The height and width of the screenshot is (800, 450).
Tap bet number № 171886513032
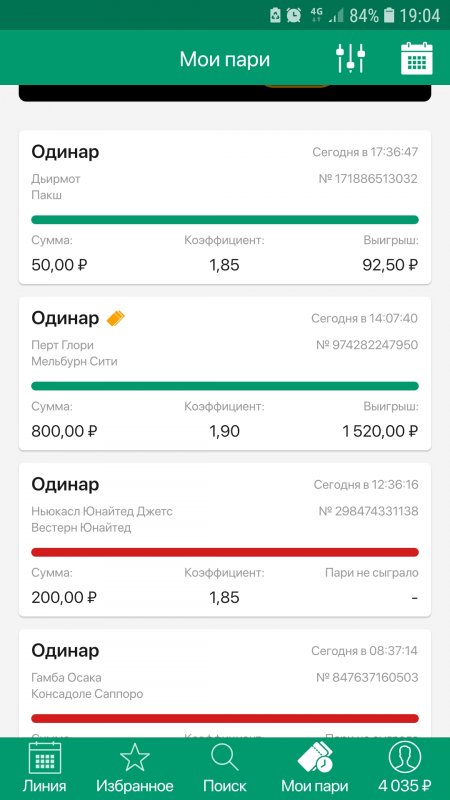[367, 179]
